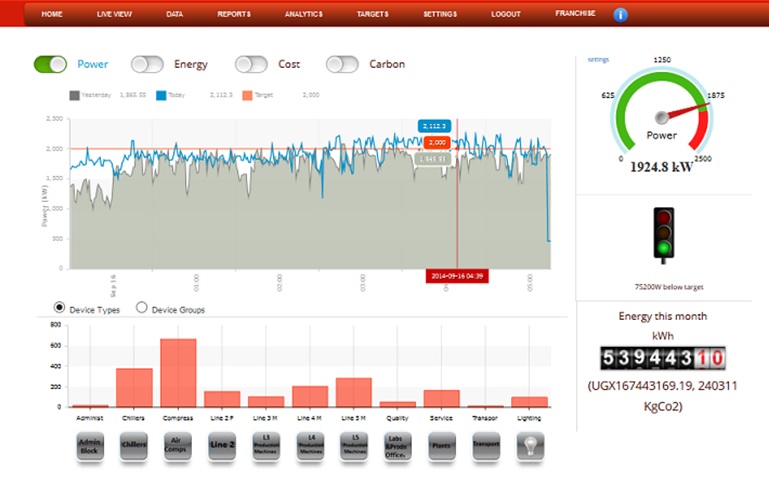Click Logout in the navigation bar
Image resolution: width=769 pixels, height=481 pixels.
pos(506,15)
